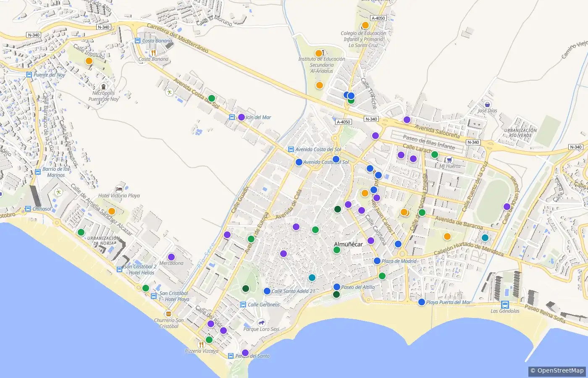
Task: Click the Calle Geráneos bus stop icon
Action: point(243,304)
